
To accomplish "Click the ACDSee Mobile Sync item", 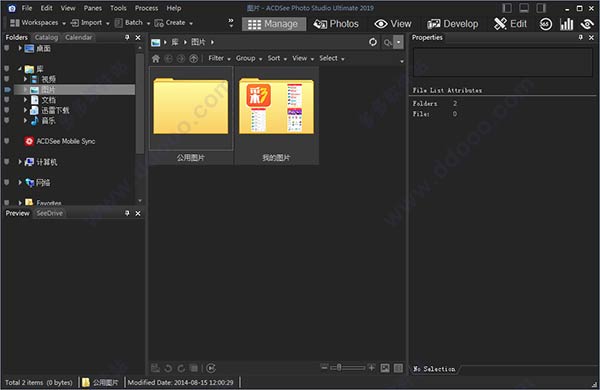I will point(65,141).
